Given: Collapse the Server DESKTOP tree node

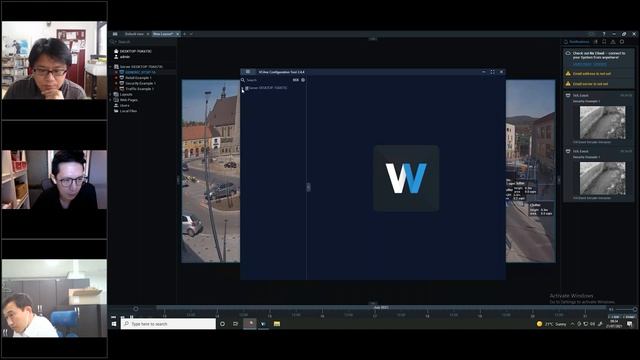Looking at the screenshot, I should point(111,67).
